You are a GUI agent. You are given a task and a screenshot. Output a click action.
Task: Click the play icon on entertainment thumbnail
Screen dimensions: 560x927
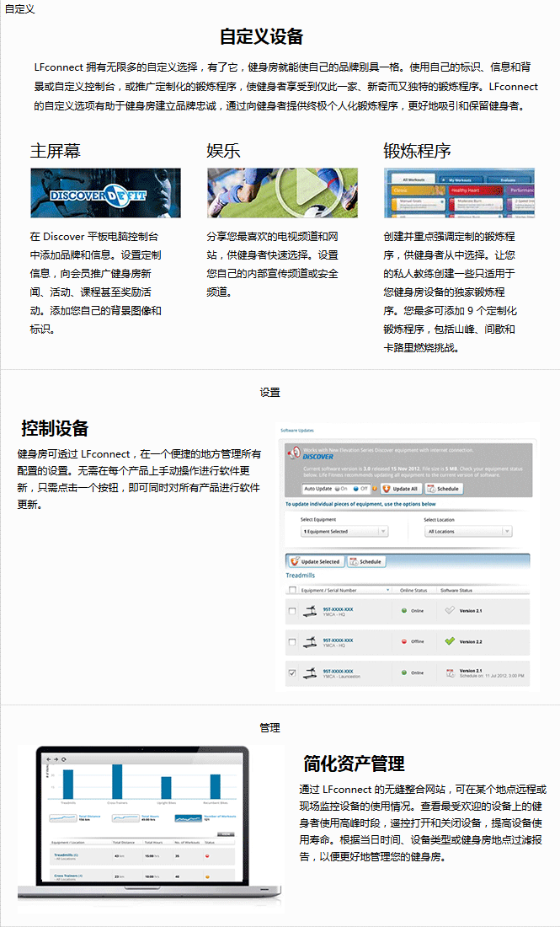click(310, 192)
